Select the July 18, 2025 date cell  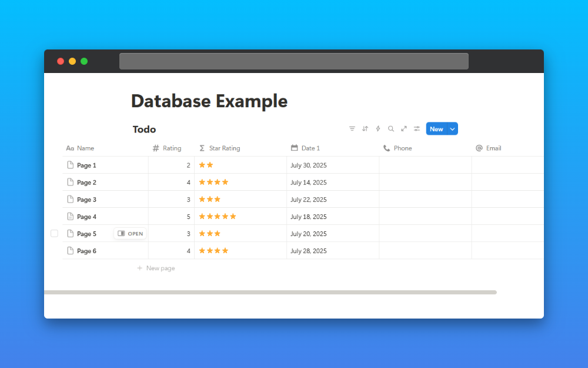point(333,217)
